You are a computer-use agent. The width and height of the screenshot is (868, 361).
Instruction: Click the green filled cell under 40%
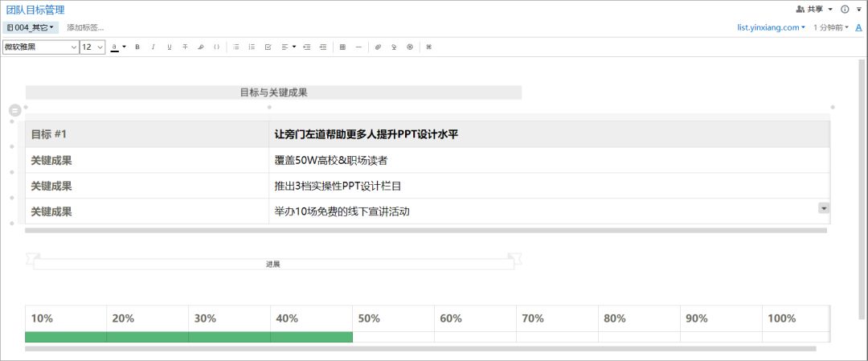[x=311, y=337]
